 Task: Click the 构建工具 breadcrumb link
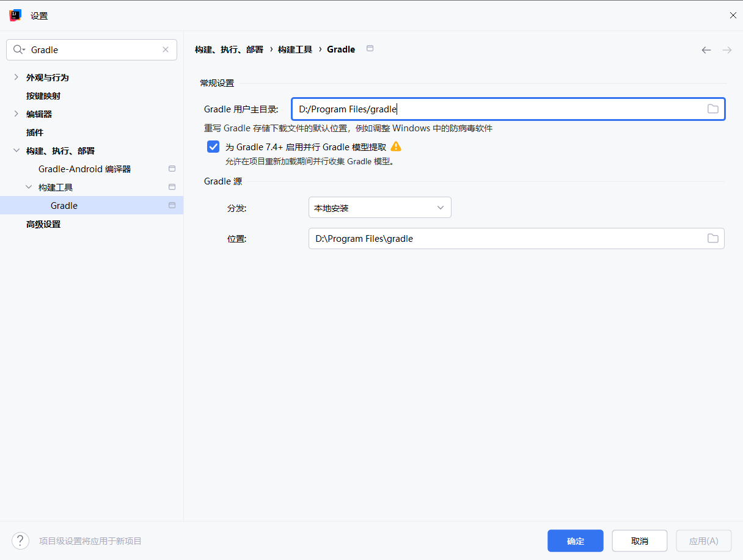click(295, 49)
